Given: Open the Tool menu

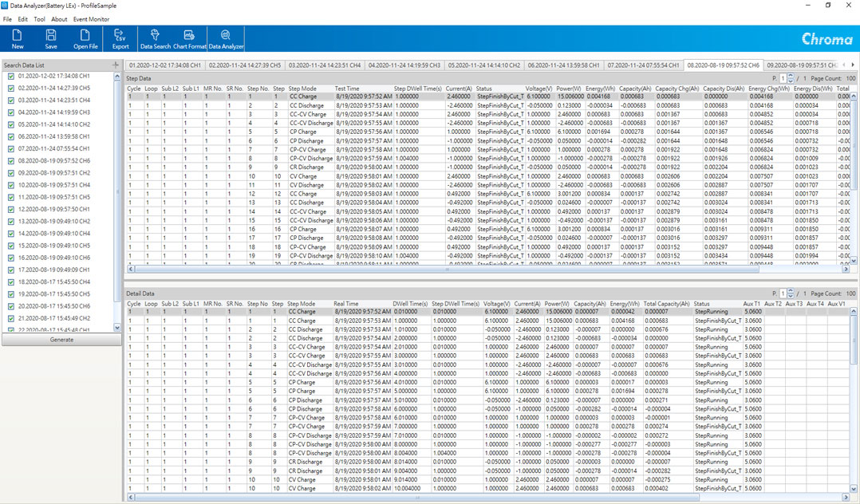Looking at the screenshot, I should pos(39,18).
